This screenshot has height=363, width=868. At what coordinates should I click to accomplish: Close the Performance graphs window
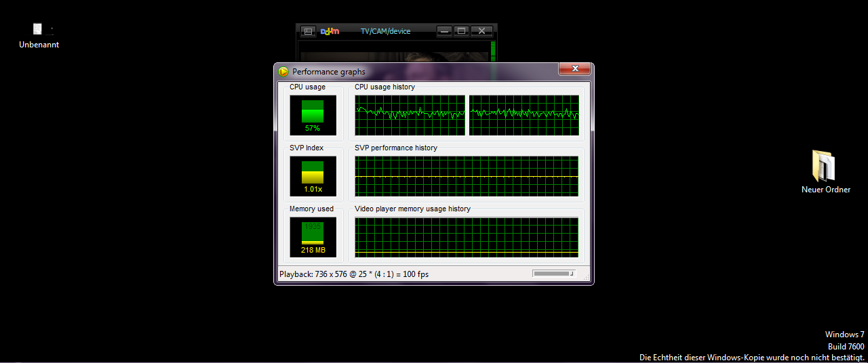(x=574, y=69)
